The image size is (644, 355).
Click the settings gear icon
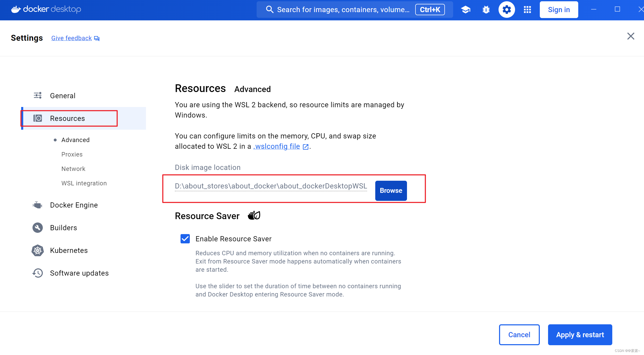[x=507, y=10]
